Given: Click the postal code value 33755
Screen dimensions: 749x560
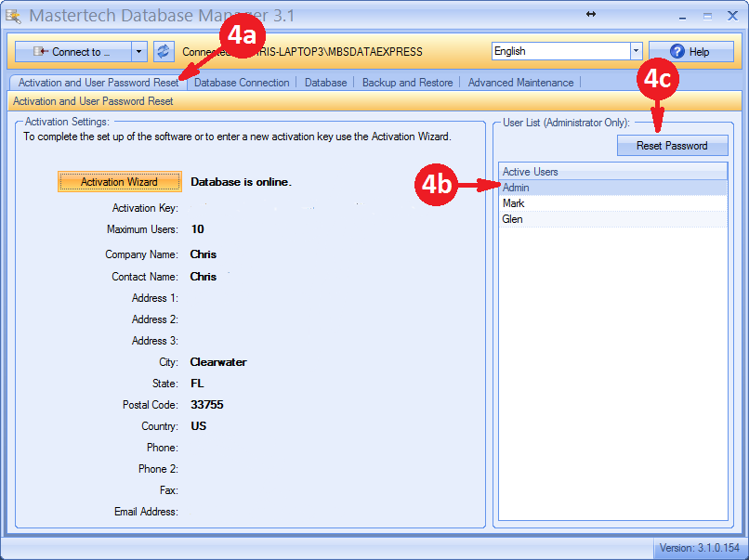Looking at the screenshot, I should point(207,405).
